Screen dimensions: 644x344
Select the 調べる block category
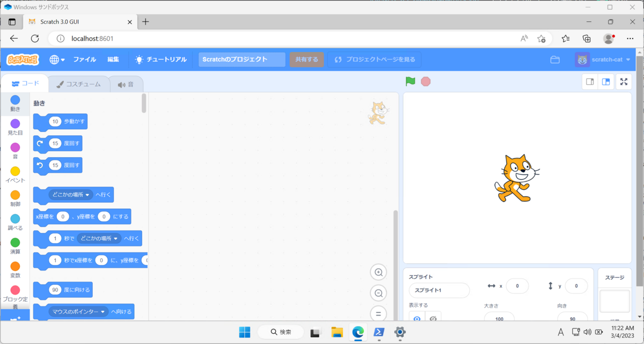click(x=15, y=222)
